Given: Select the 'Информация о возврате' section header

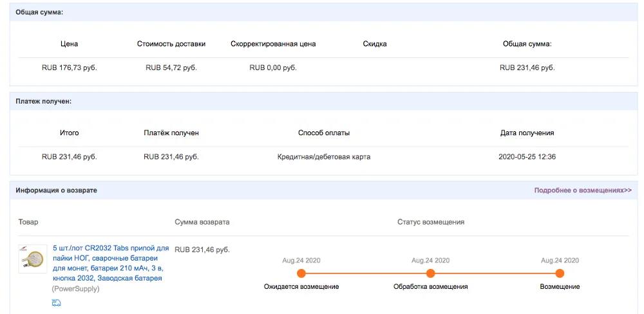Looking at the screenshot, I should point(57,190).
